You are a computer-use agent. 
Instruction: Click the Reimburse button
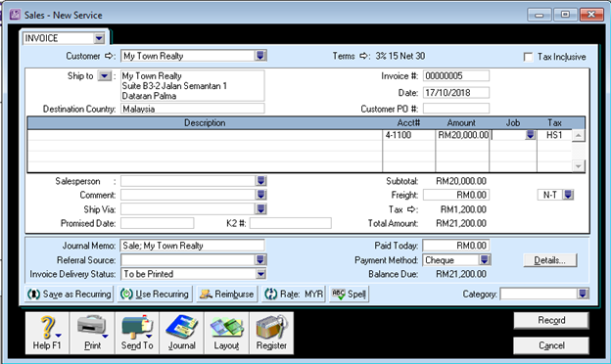coord(227,294)
